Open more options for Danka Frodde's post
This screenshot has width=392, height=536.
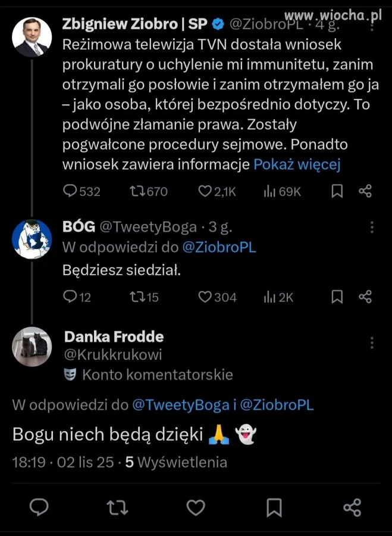[372, 342]
